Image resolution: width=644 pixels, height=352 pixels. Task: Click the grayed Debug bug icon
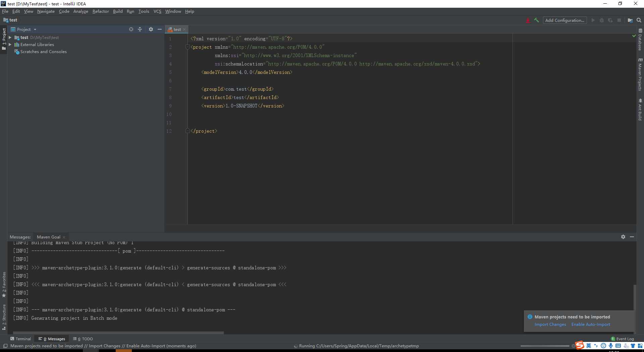[602, 20]
